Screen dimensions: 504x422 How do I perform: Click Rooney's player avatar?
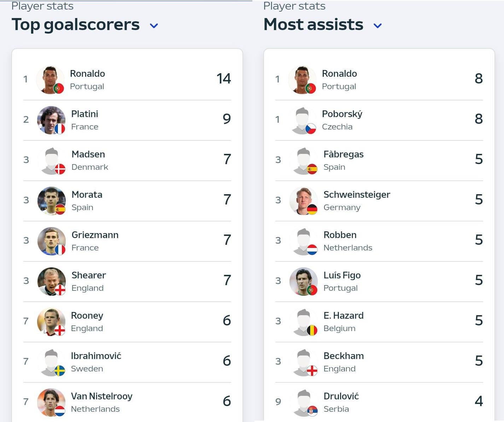click(51, 322)
